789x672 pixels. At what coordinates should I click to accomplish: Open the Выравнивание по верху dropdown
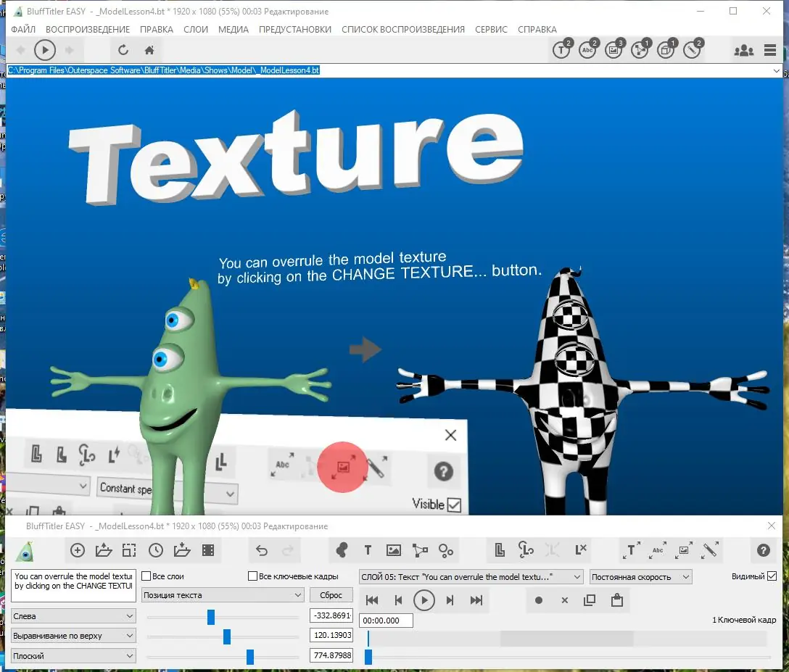(73, 636)
